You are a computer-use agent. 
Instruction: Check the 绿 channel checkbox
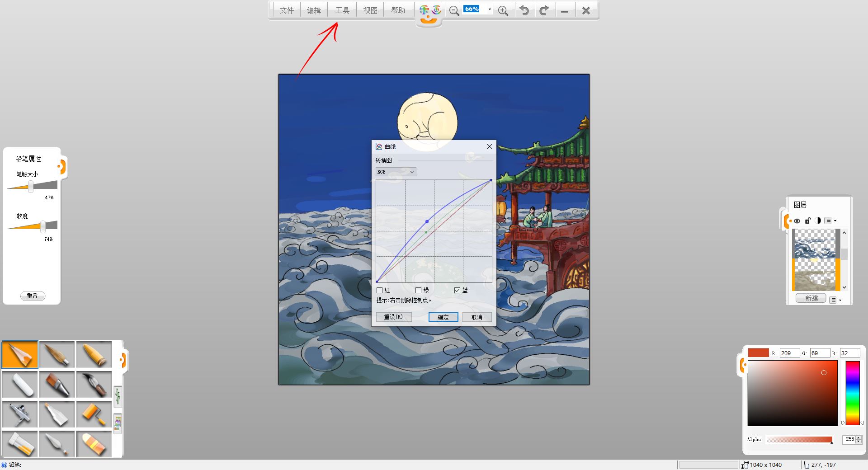pos(419,291)
